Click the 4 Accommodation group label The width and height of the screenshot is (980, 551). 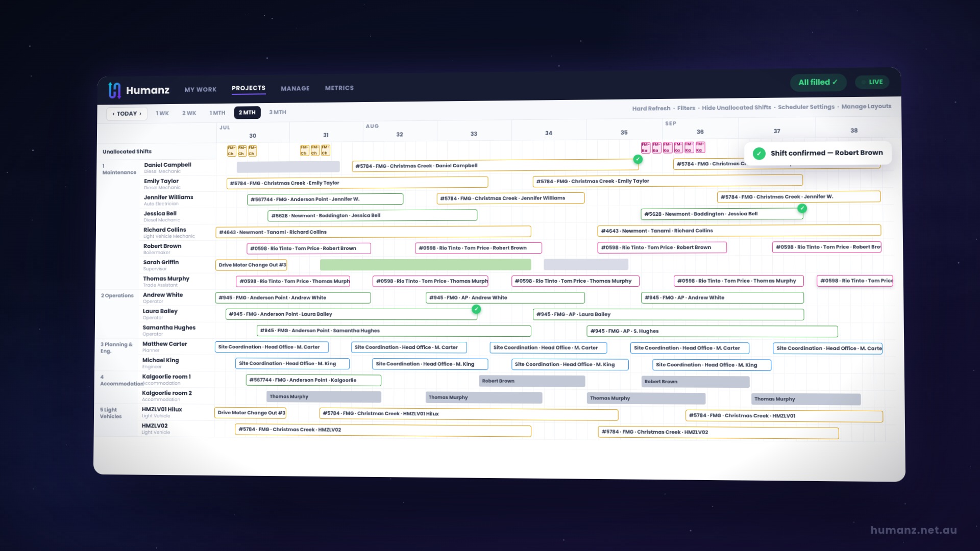121,380
